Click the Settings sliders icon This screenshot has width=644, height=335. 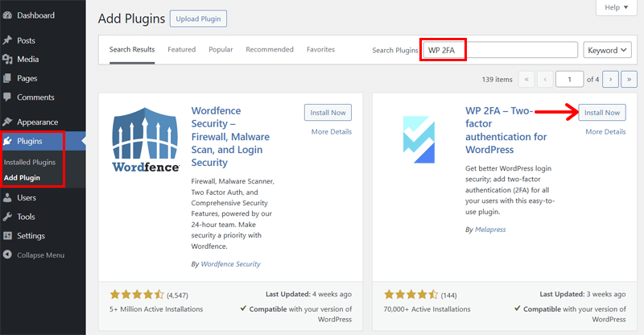[x=7, y=235]
